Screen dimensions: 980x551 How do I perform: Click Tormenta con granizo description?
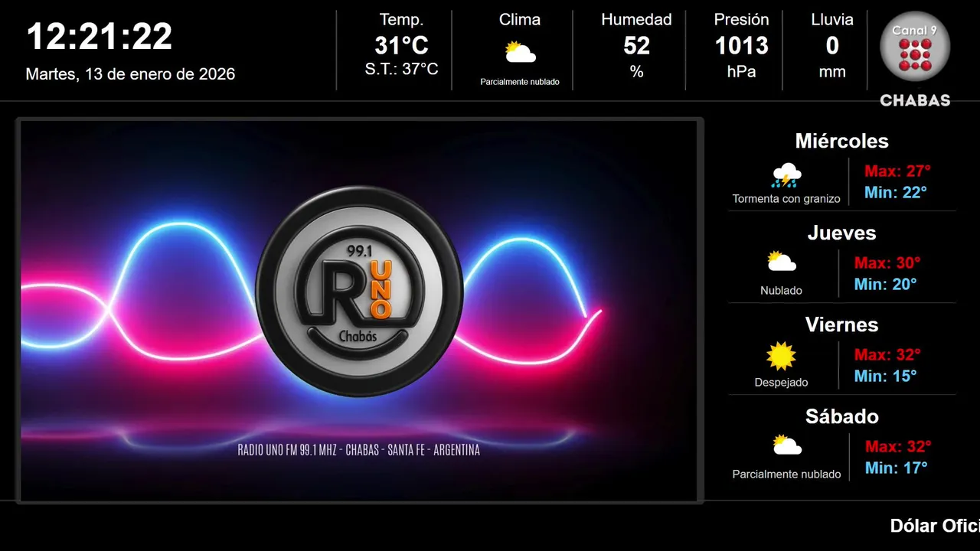click(x=786, y=199)
